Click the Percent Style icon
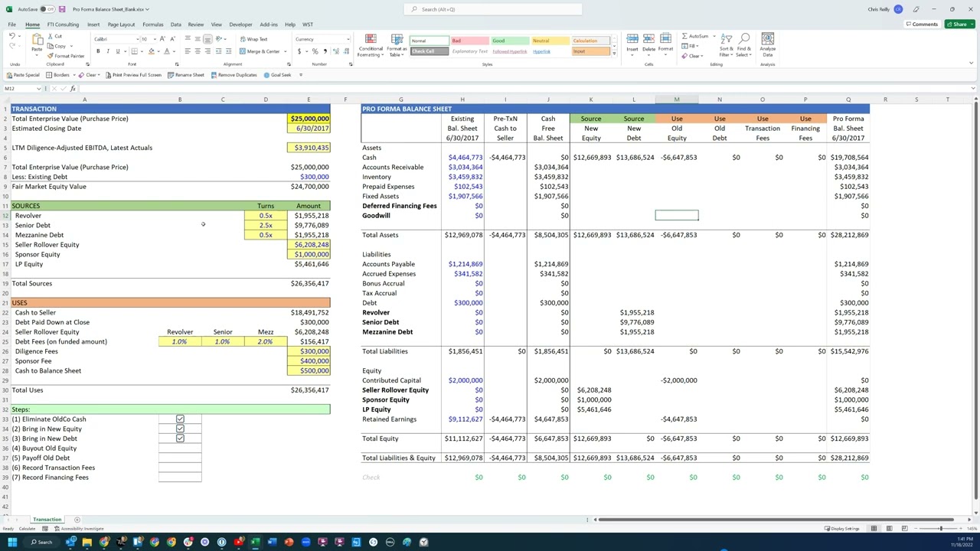Screen dimensions: 980x551 coord(315,51)
